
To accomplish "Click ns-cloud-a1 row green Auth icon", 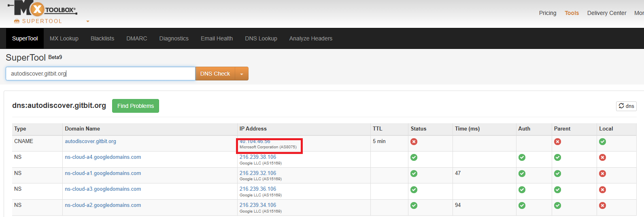I will point(522,173).
